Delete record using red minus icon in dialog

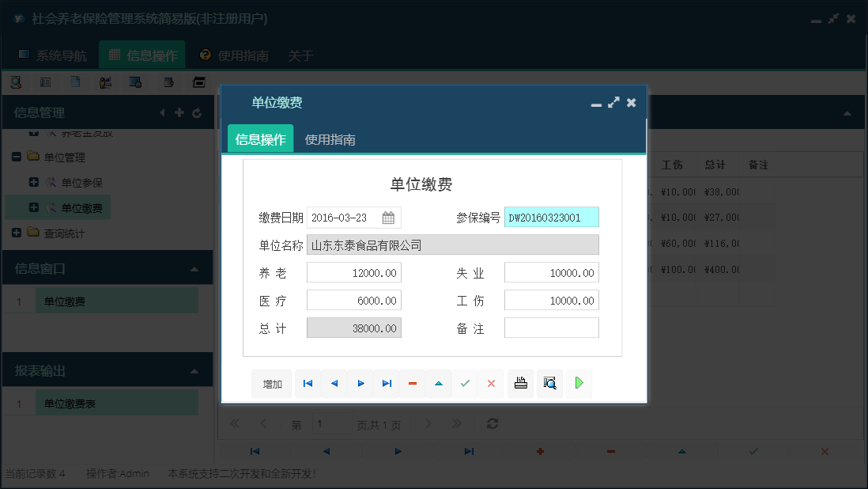pos(412,383)
